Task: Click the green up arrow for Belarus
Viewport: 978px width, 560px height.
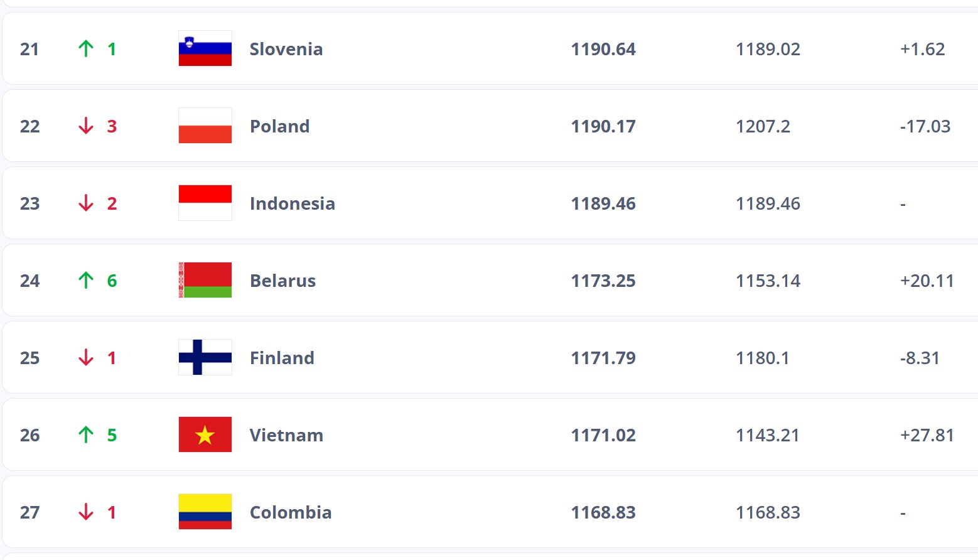Action: click(86, 280)
